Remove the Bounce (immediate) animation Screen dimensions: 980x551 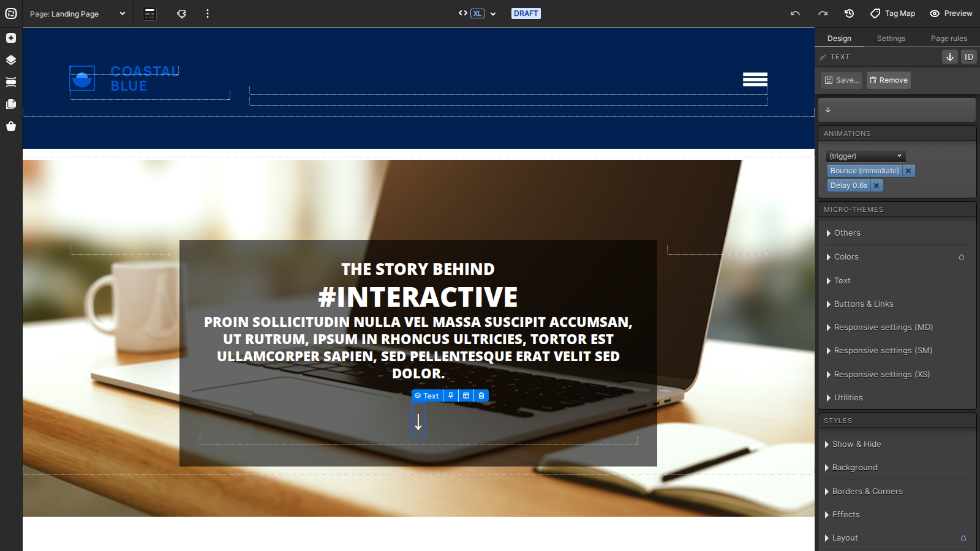(908, 171)
